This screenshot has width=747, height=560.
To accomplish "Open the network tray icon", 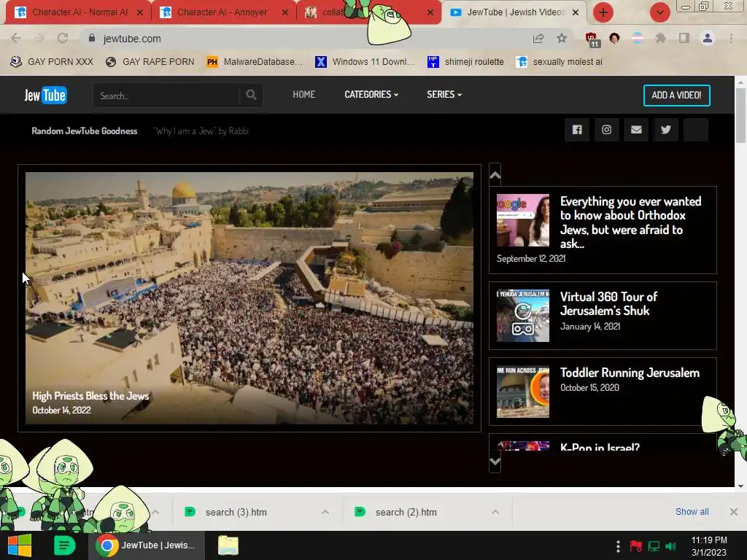I will tap(654, 546).
